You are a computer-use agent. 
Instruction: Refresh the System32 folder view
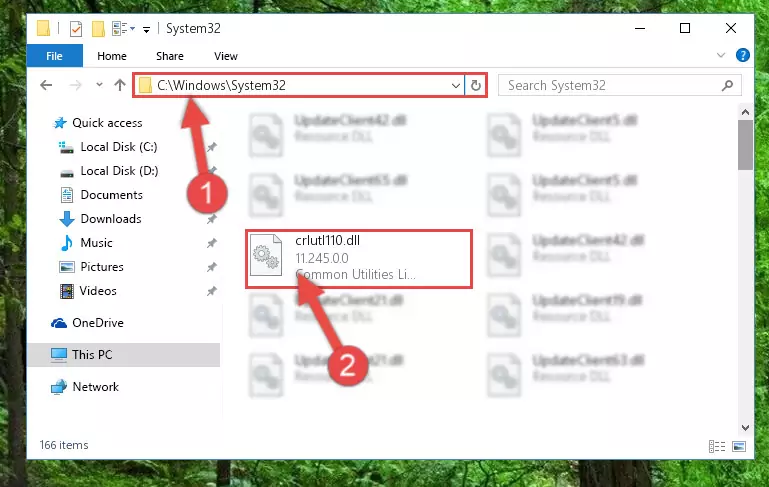click(x=476, y=85)
